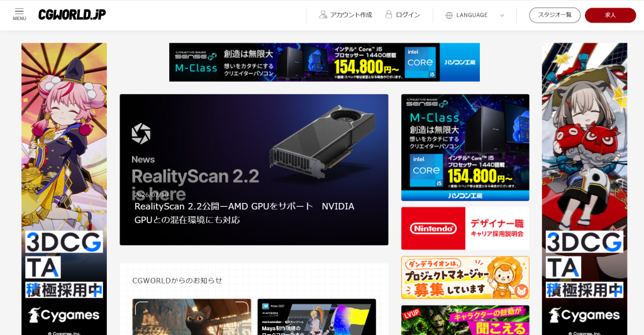Image resolution: width=644 pixels, height=335 pixels.
Task: Expand the LANGUAGE dropdown chevron
Action: [502, 15]
